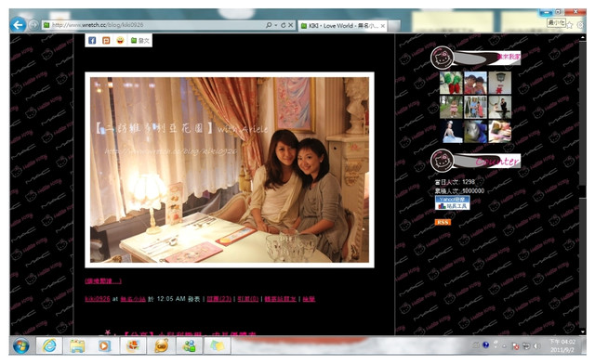Open the girl in blue gown thumbnail

coord(451,131)
